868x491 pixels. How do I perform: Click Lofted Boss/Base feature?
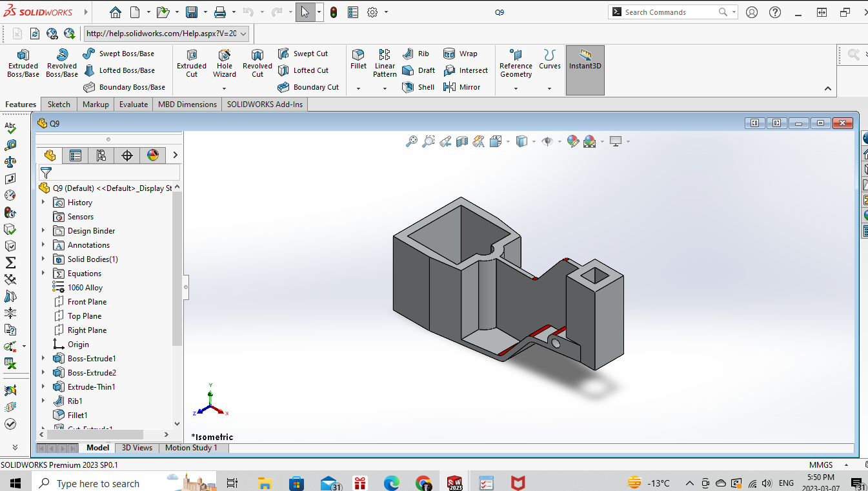tap(119, 70)
